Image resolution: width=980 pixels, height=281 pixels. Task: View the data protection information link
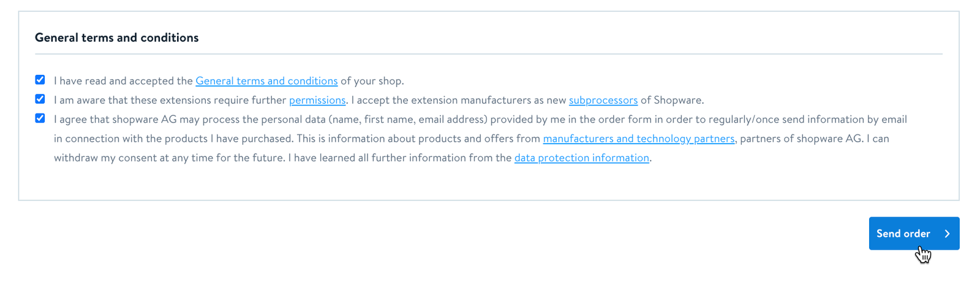(x=581, y=158)
